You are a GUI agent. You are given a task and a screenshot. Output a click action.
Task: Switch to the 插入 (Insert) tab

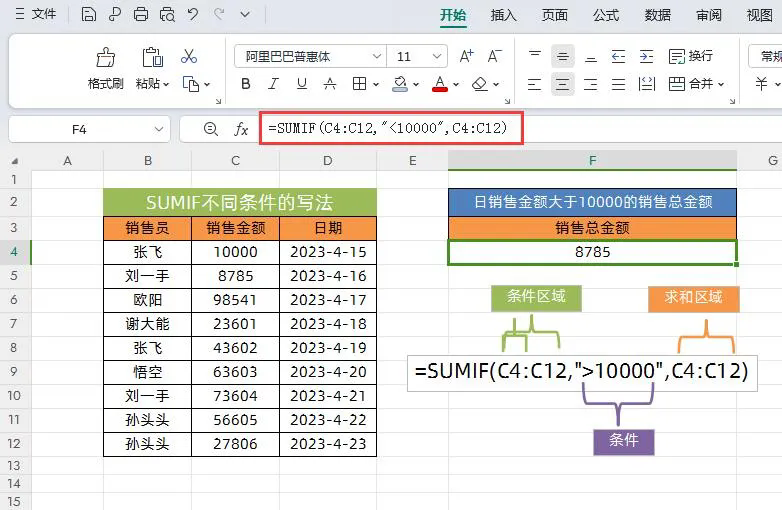click(x=504, y=15)
